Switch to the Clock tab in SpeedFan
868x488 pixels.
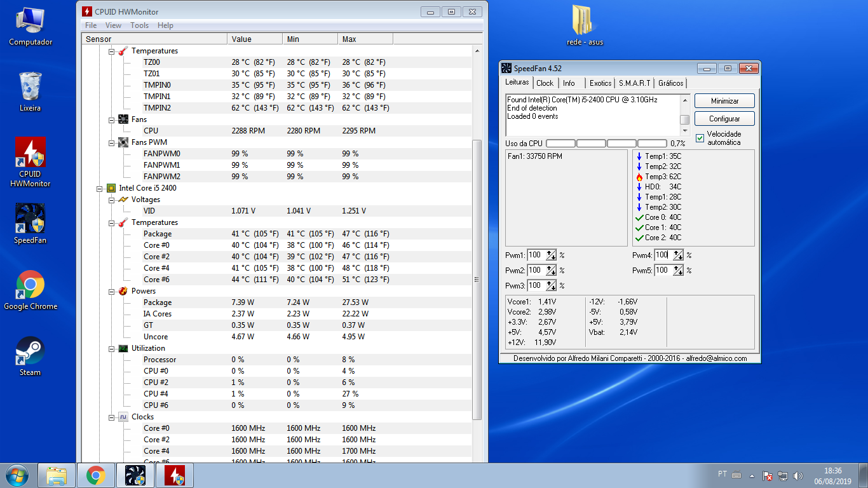tap(545, 83)
